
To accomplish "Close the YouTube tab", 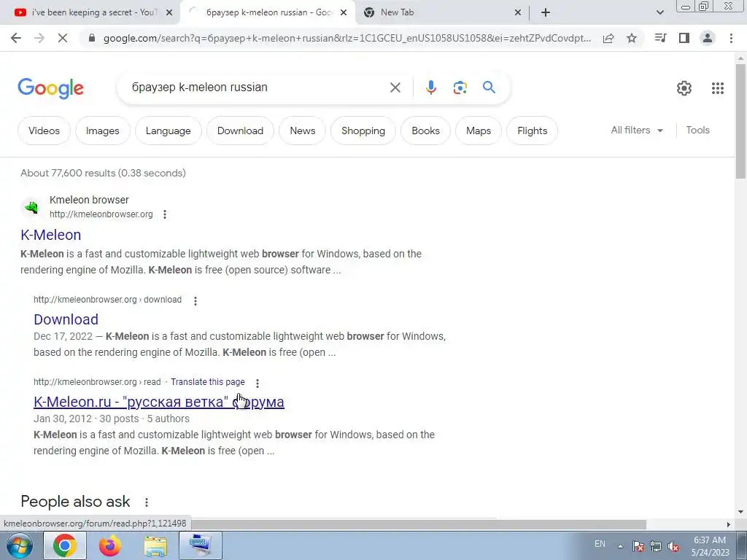I will (169, 12).
